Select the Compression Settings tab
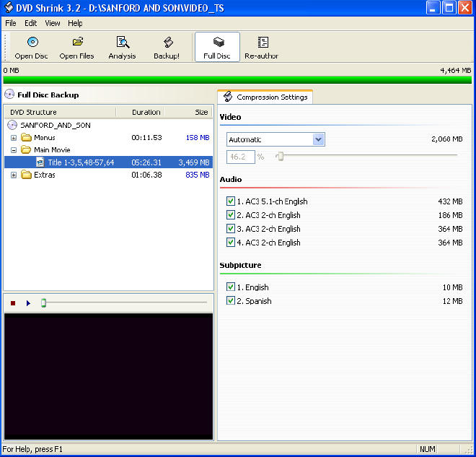Image resolution: width=476 pixels, height=457 pixels. tap(265, 97)
